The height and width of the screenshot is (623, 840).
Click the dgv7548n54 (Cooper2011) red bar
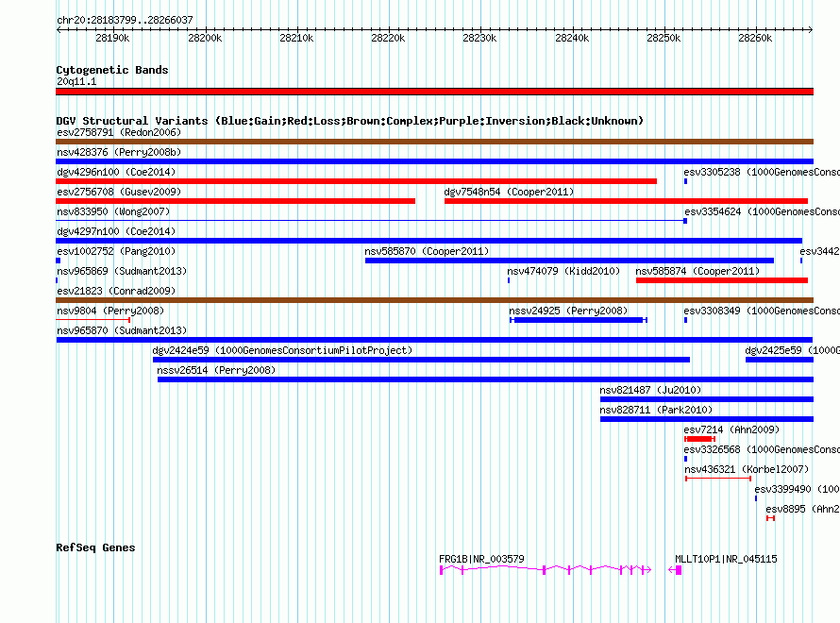627,201
